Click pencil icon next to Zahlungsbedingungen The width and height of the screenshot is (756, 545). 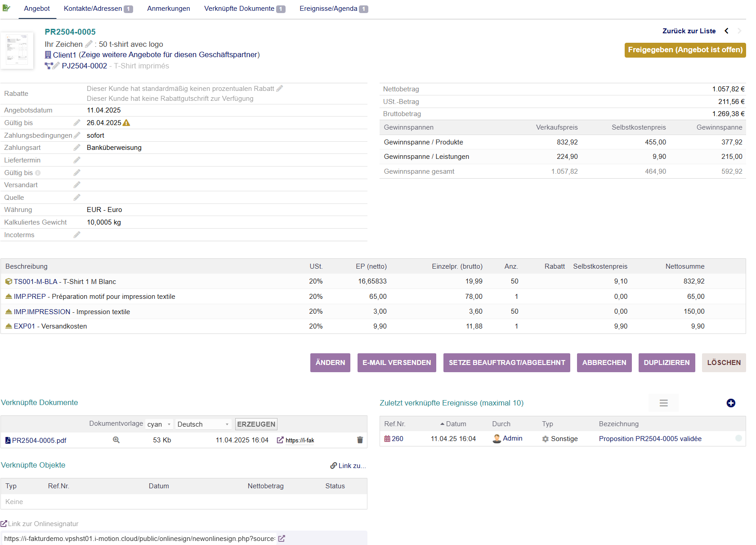pos(77,135)
